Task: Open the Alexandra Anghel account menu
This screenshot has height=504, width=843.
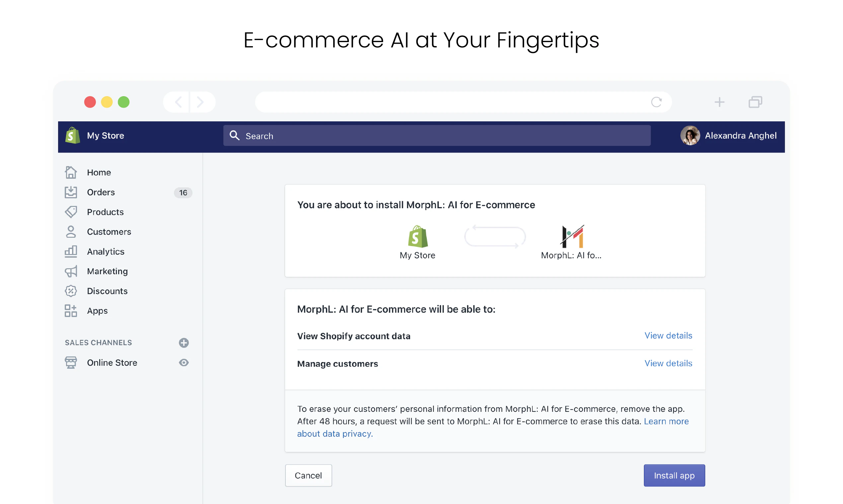Action: (x=728, y=136)
